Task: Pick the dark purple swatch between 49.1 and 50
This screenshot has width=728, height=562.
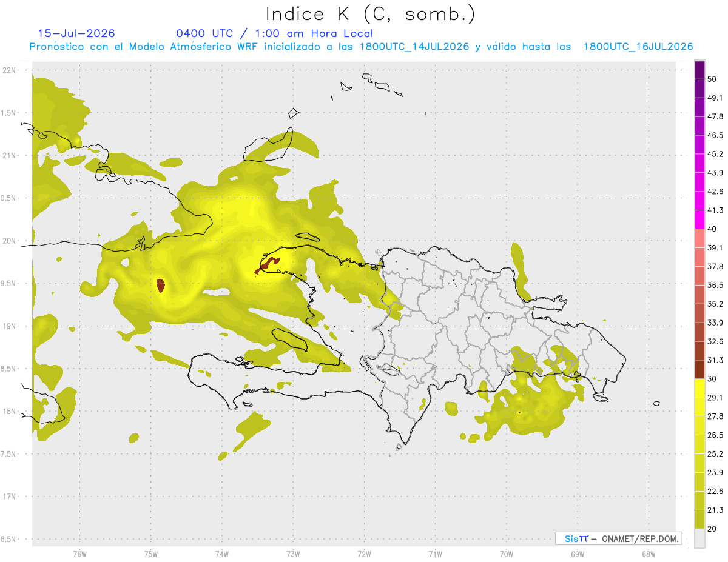Action: (699, 89)
